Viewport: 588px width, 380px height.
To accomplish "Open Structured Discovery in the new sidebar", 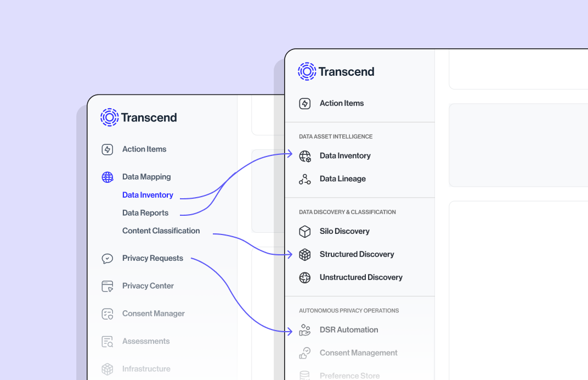I will click(x=357, y=254).
